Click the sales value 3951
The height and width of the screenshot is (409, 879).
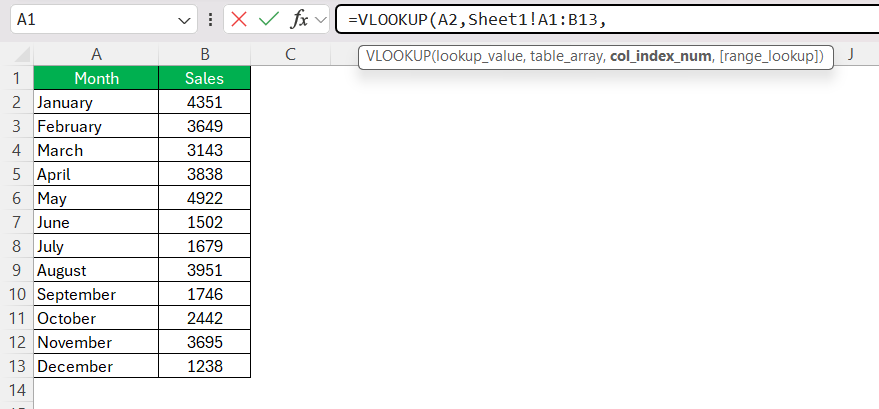205,270
